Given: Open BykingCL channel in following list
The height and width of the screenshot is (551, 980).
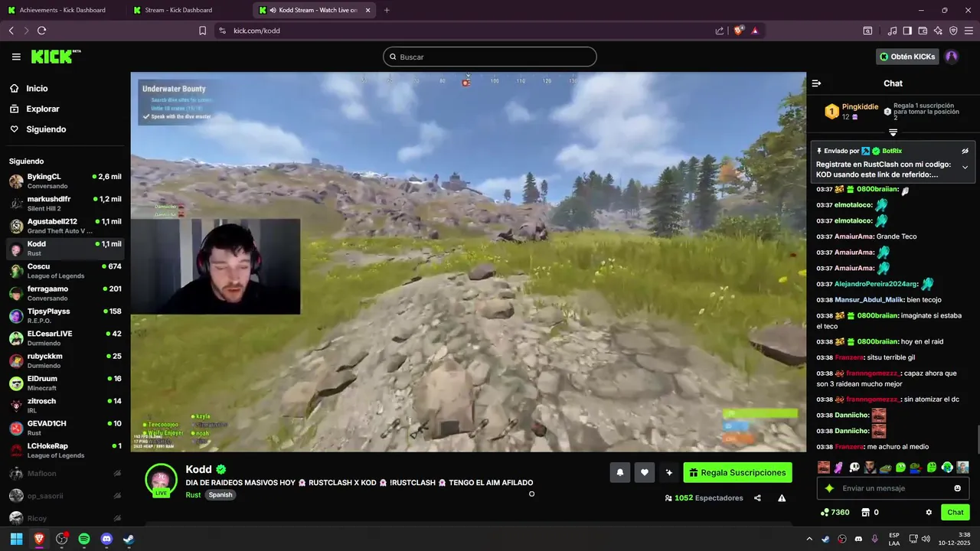Looking at the screenshot, I should tap(65, 181).
